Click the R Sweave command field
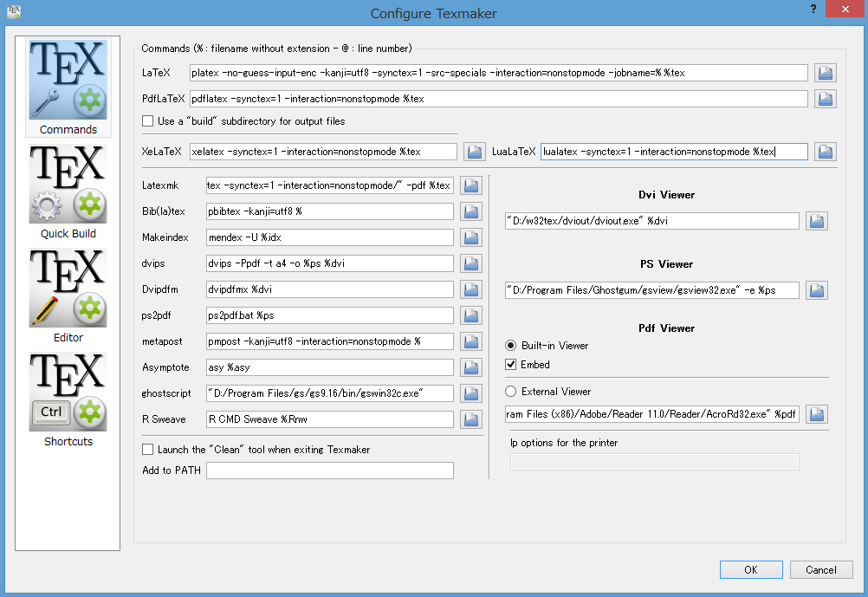 coord(329,419)
